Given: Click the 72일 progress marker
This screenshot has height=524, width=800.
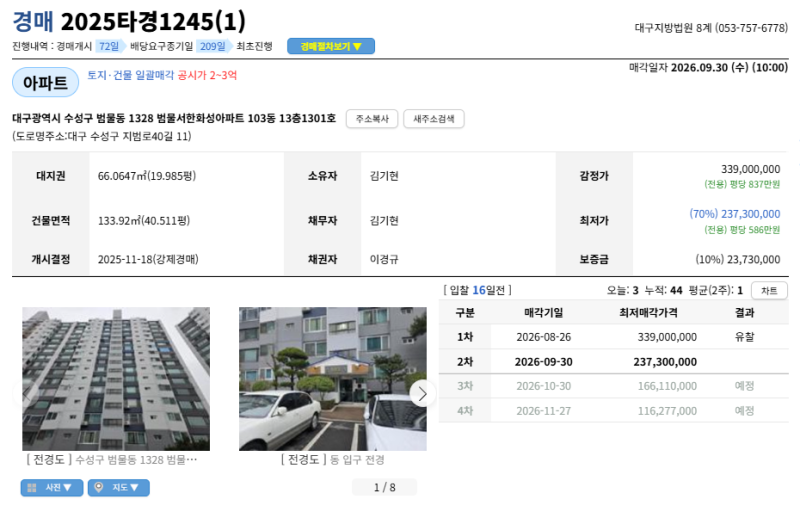Looking at the screenshot, I should [109, 46].
